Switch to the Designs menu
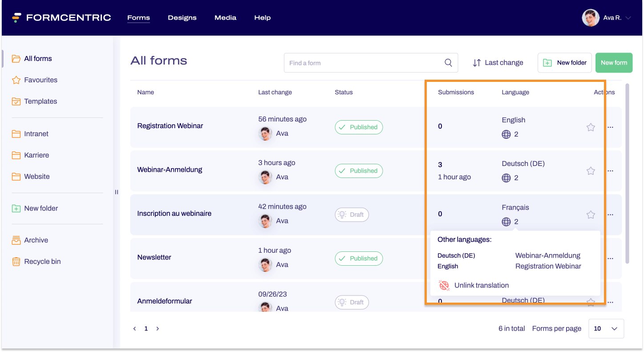Image resolution: width=644 pixels, height=352 pixels. click(x=182, y=18)
